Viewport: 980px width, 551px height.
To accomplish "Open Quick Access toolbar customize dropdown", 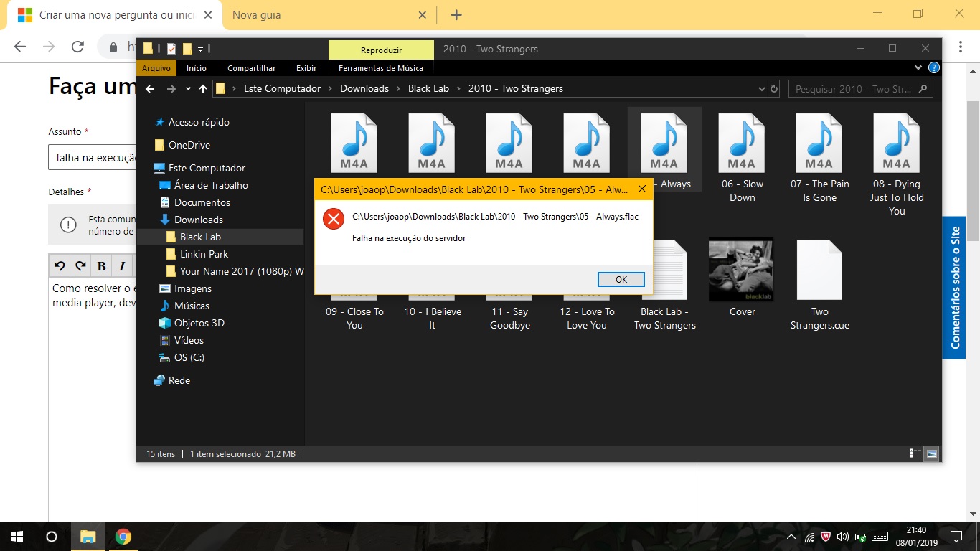I will [201, 49].
